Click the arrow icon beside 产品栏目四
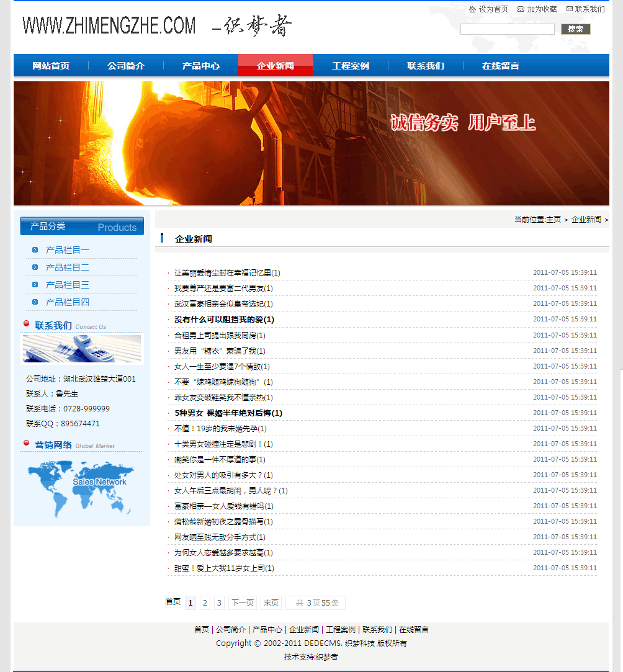Screen dimensions: 623x672 35,302
